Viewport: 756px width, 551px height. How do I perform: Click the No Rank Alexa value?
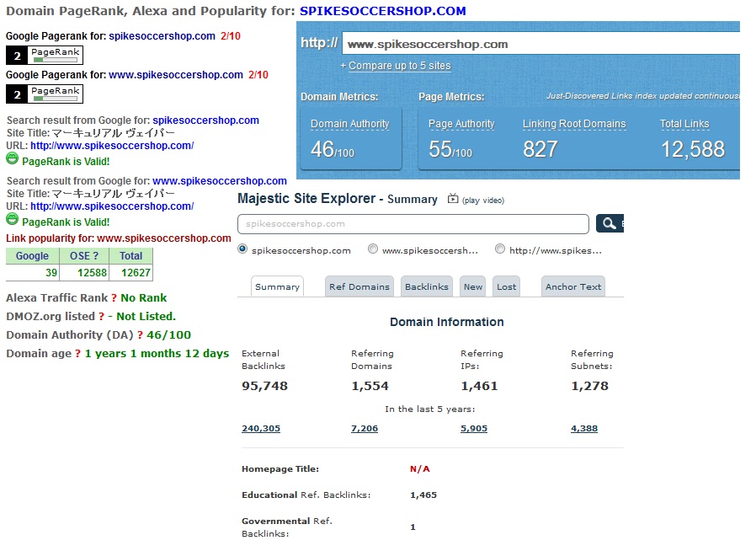[x=144, y=298]
